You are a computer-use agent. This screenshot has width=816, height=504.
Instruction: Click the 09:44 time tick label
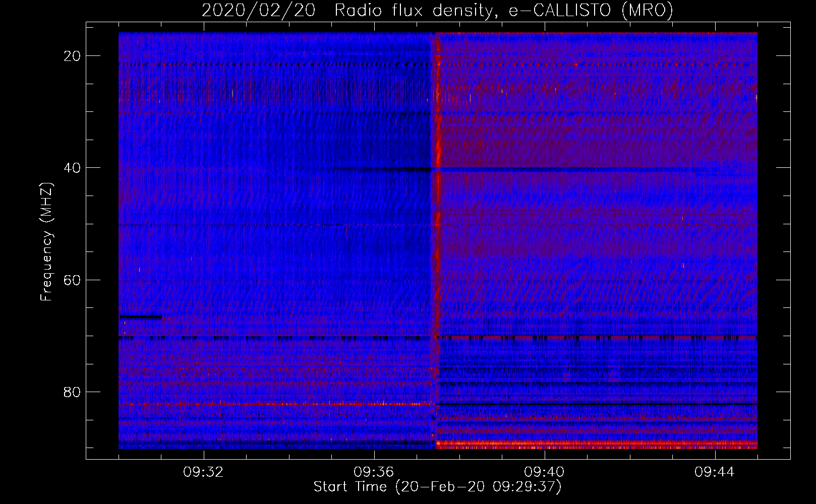[x=715, y=472]
